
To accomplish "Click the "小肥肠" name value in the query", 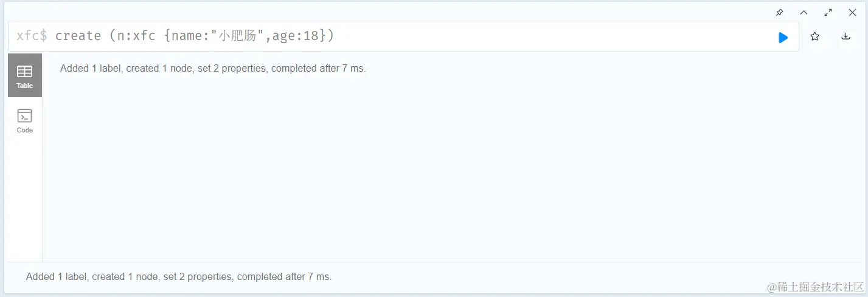I will point(238,36).
